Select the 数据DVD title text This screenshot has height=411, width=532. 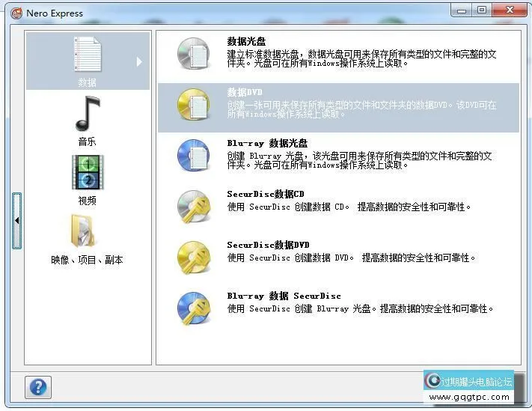pos(245,92)
